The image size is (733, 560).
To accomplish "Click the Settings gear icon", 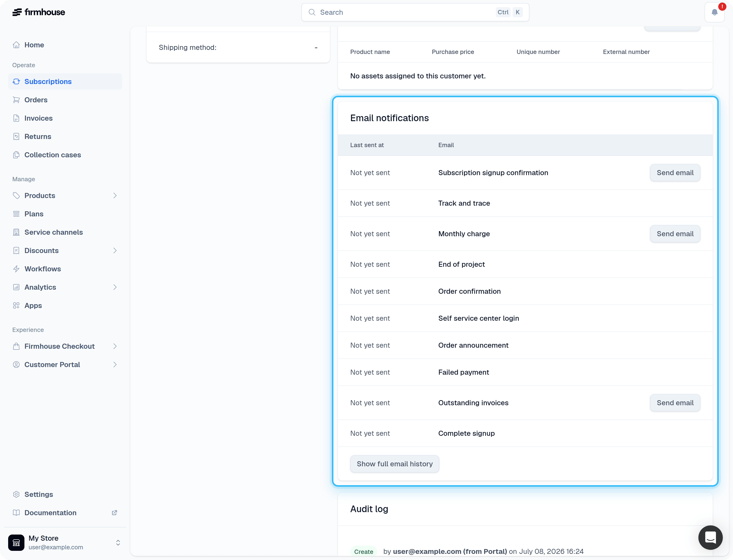I will 16,494.
